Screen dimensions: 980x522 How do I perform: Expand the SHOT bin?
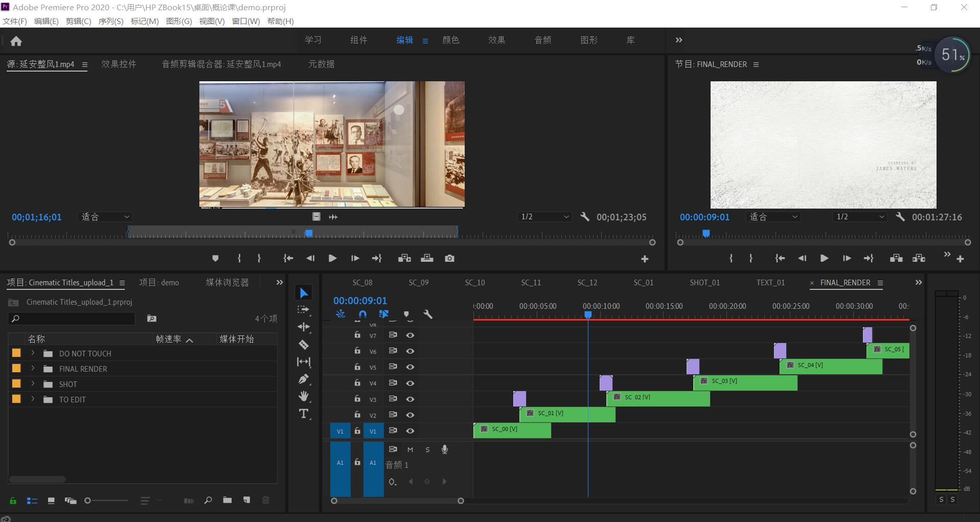pos(33,384)
